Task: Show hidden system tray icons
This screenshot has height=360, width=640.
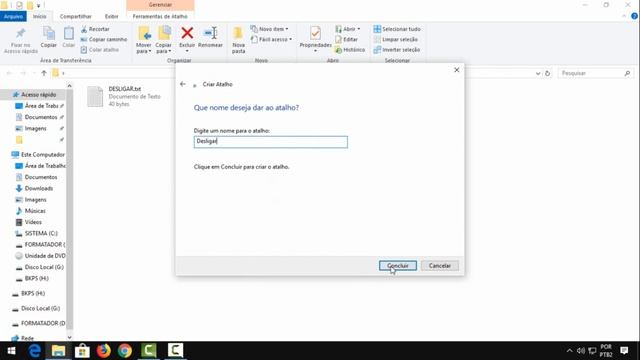Action: click(x=569, y=351)
